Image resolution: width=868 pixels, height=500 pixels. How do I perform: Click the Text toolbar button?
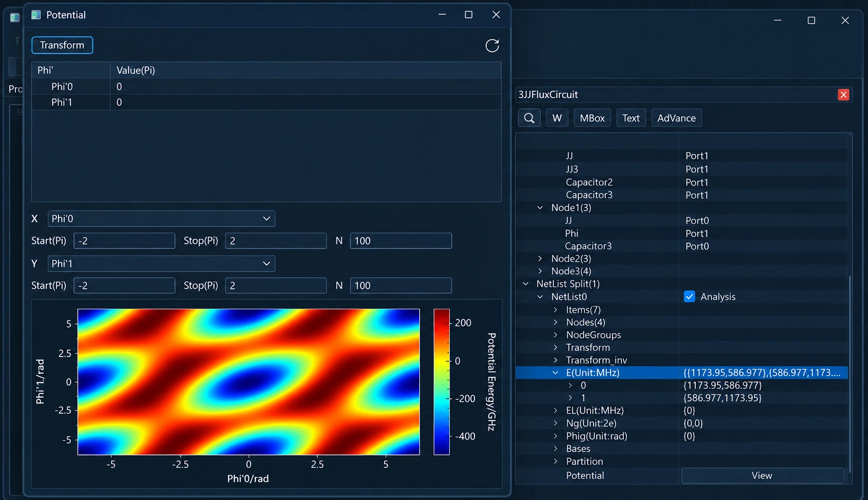pos(631,118)
